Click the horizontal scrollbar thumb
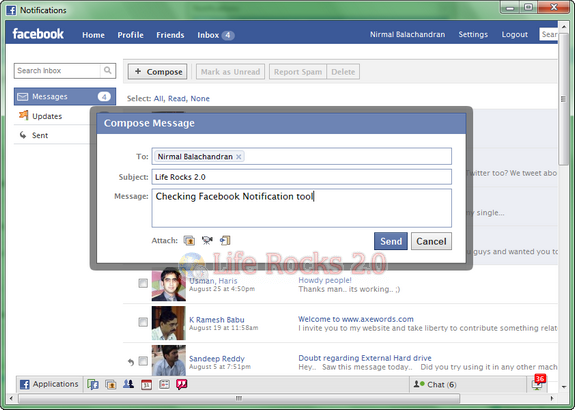This screenshot has height=410, width=575. click(239, 398)
